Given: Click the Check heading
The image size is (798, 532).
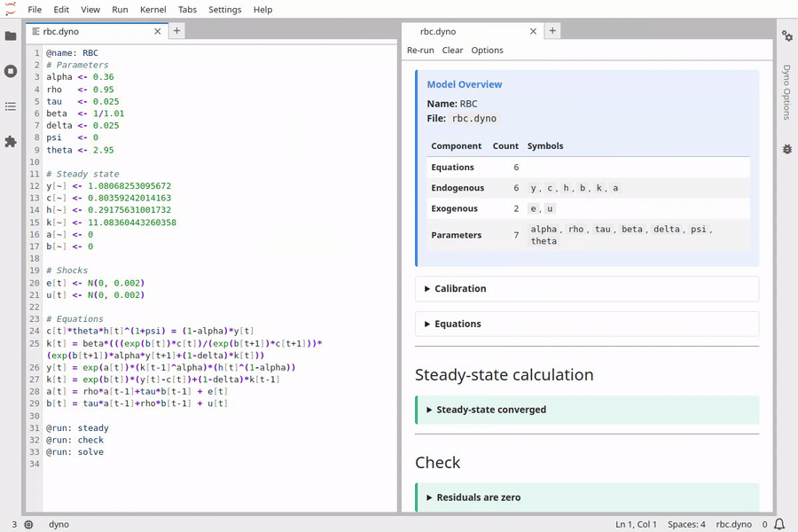Looking at the screenshot, I should 437,463.
